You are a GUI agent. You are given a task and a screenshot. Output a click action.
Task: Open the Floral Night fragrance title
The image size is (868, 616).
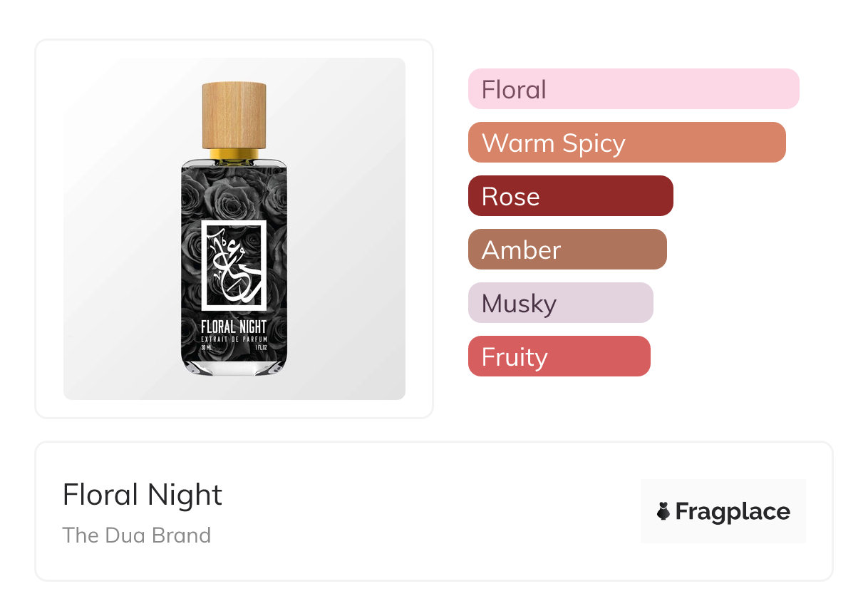pos(143,495)
